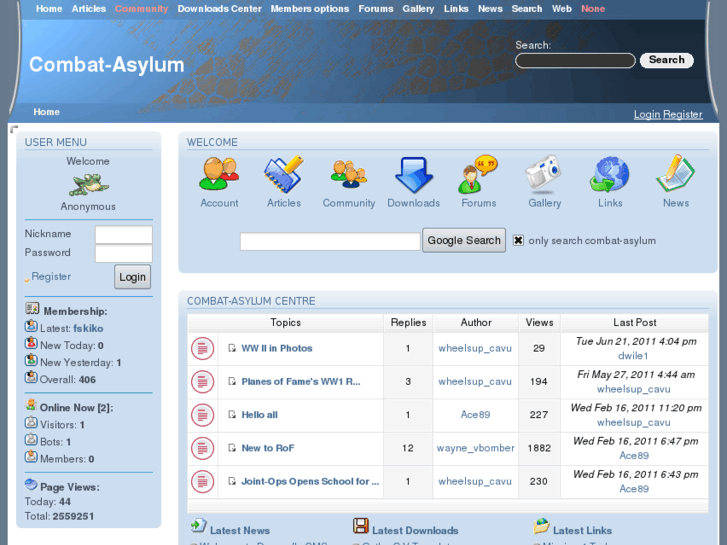Open Community in top navigation menu
The image size is (727, 545).
(141, 8)
